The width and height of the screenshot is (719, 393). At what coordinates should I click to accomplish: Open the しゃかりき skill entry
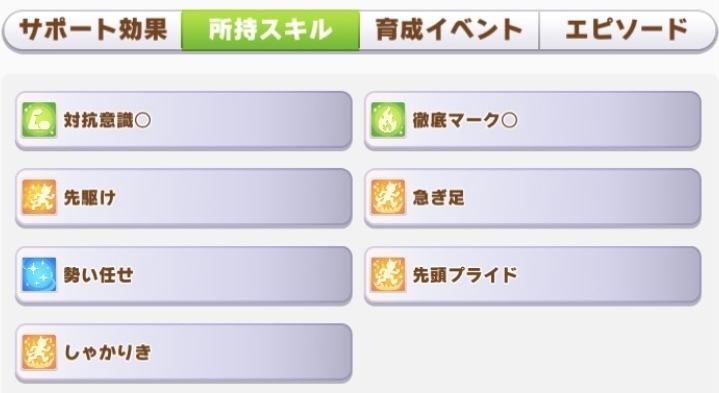(x=184, y=352)
